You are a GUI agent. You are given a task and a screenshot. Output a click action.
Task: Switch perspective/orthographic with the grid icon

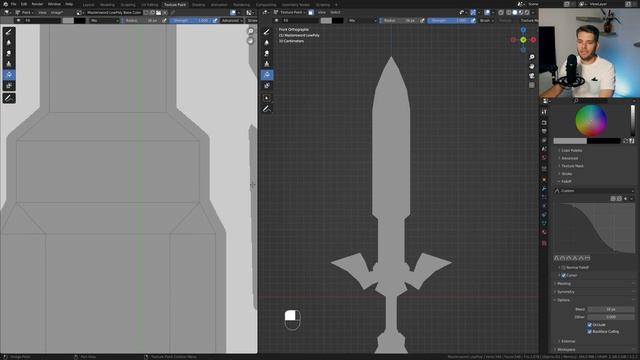pos(531,85)
